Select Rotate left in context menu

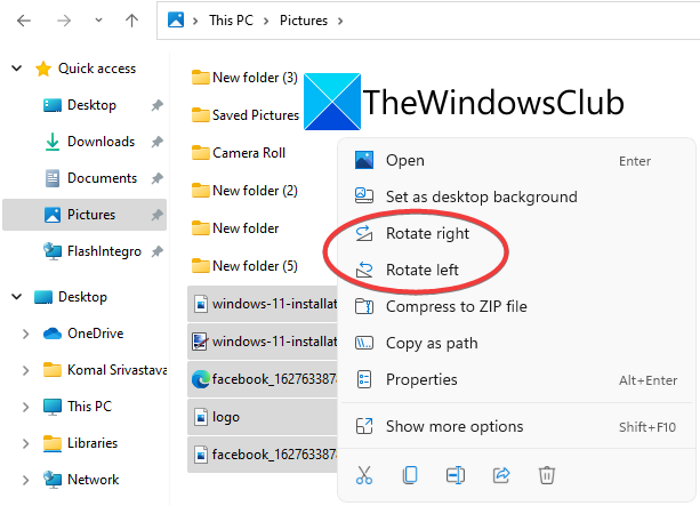tap(517, 270)
